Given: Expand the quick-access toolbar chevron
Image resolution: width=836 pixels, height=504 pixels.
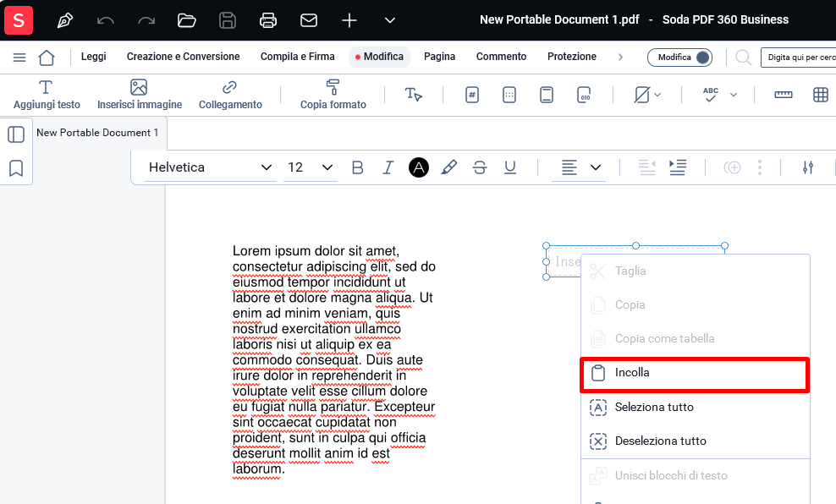Looking at the screenshot, I should coord(390,21).
